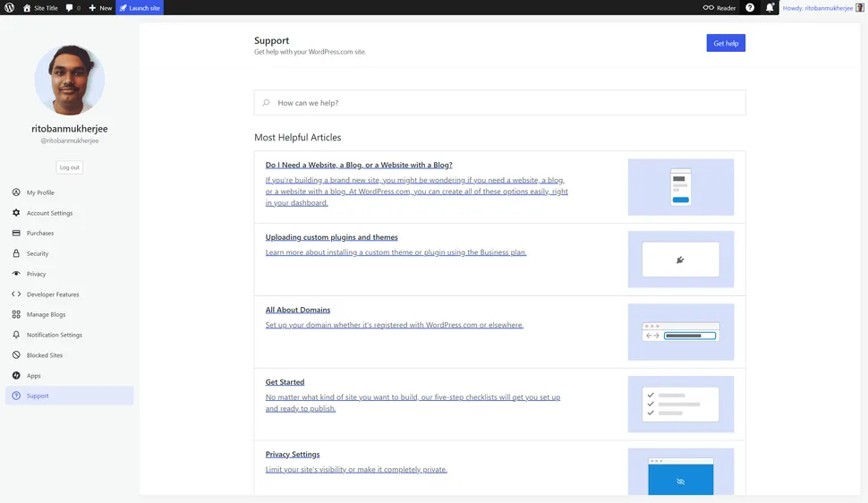Click the Uploading custom plugins thumbnail image
Viewport: 868px width, 503px height.
680,260
